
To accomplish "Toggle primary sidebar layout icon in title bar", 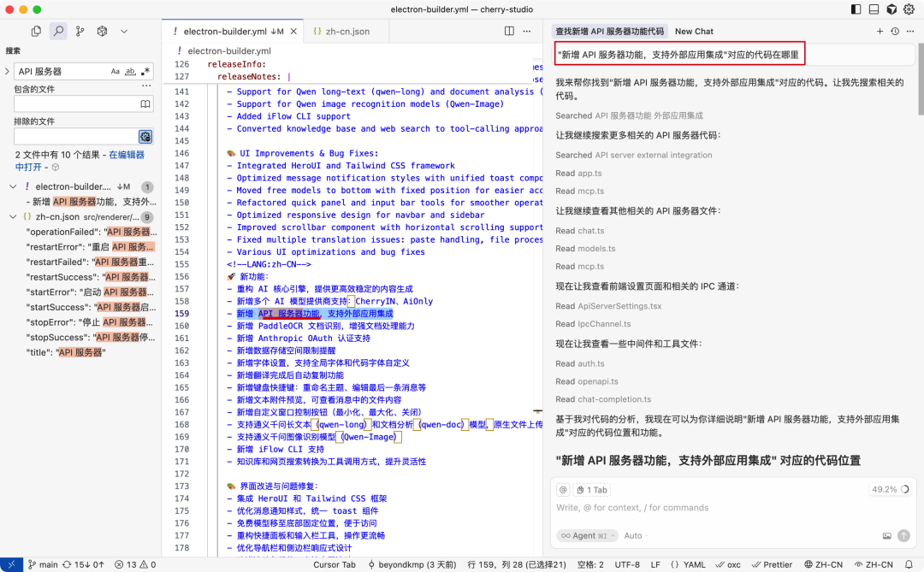I will click(856, 9).
